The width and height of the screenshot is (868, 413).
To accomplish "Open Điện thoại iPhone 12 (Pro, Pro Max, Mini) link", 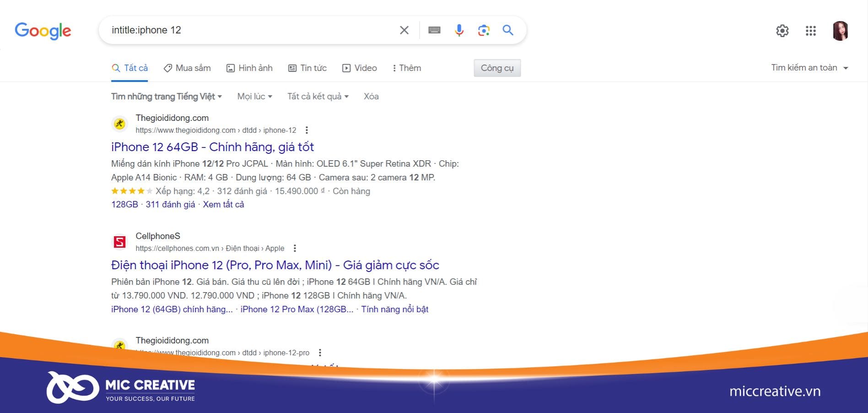I will (x=275, y=265).
